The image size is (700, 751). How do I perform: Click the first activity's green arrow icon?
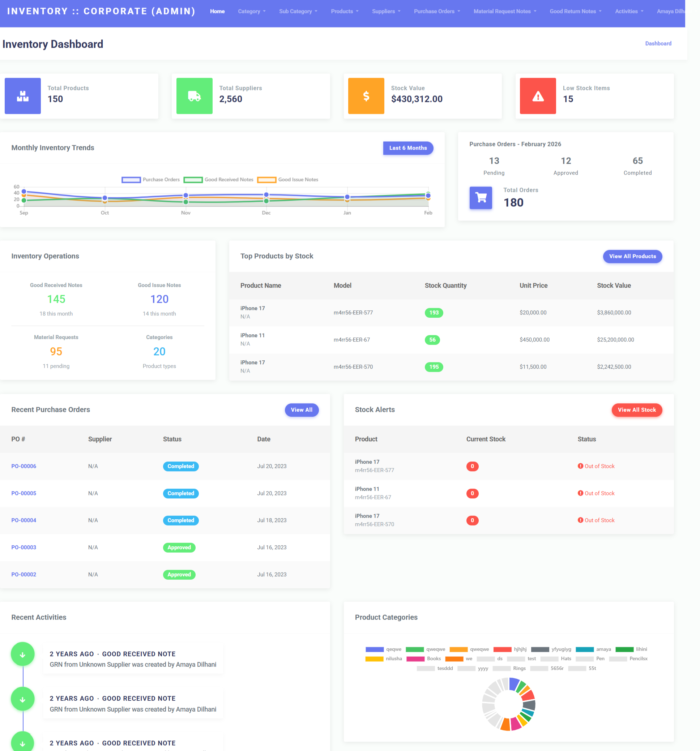[x=23, y=654]
